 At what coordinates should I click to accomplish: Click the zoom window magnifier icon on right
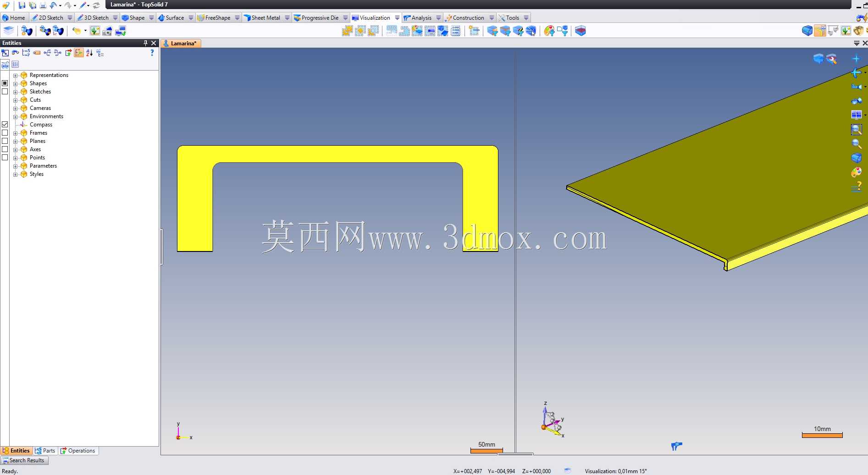click(856, 130)
